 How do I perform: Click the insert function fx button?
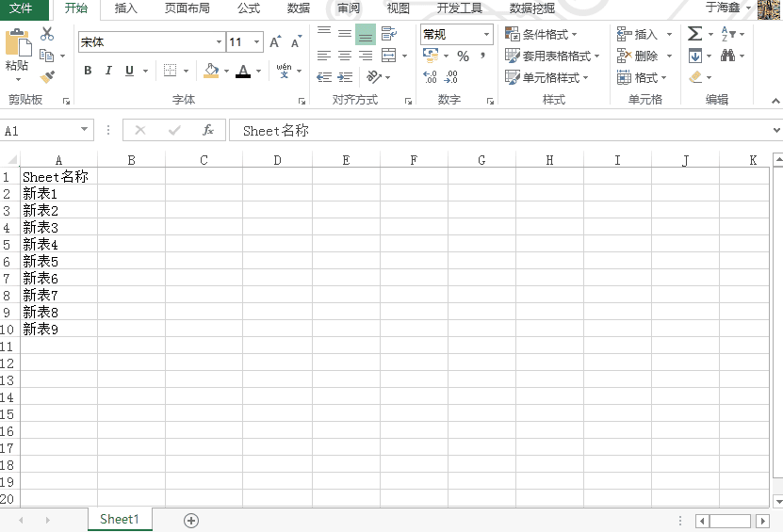[x=207, y=130]
